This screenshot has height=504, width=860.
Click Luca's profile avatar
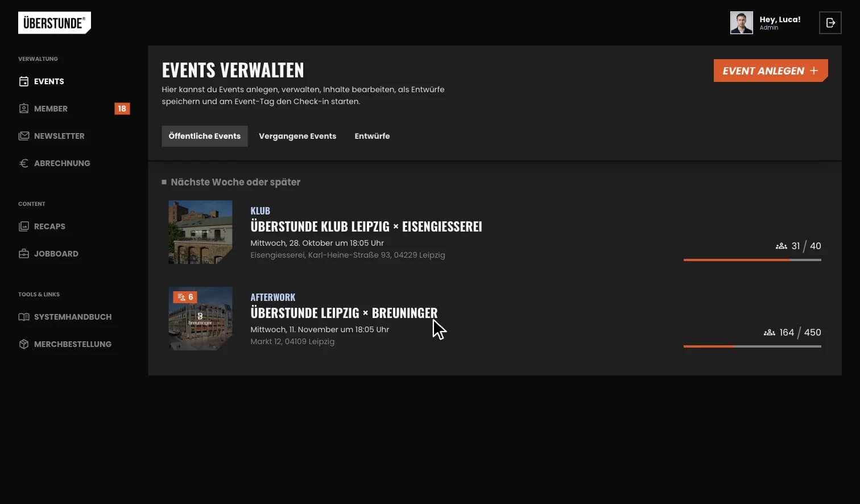pyautogui.click(x=742, y=23)
